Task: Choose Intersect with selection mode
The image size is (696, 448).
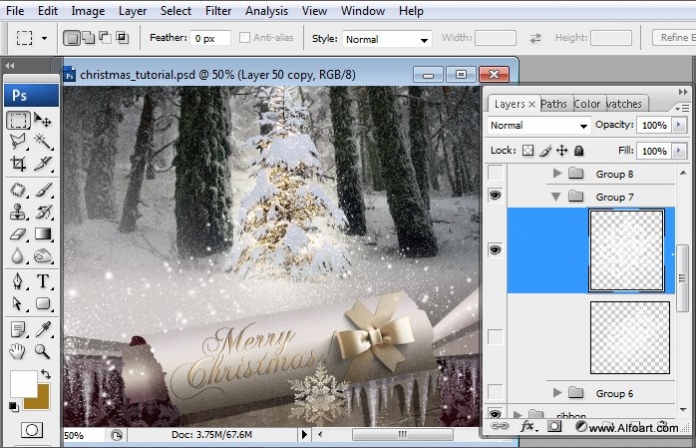Action: point(122,38)
